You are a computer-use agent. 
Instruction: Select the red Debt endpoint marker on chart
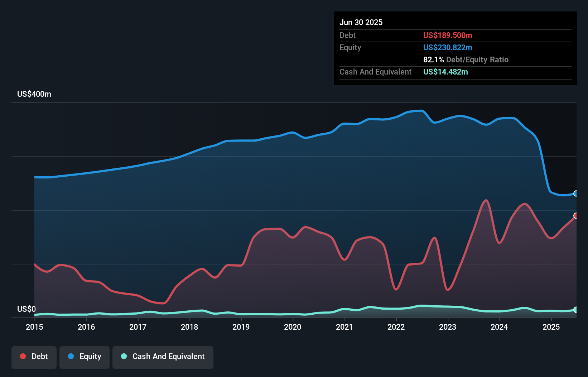point(576,216)
